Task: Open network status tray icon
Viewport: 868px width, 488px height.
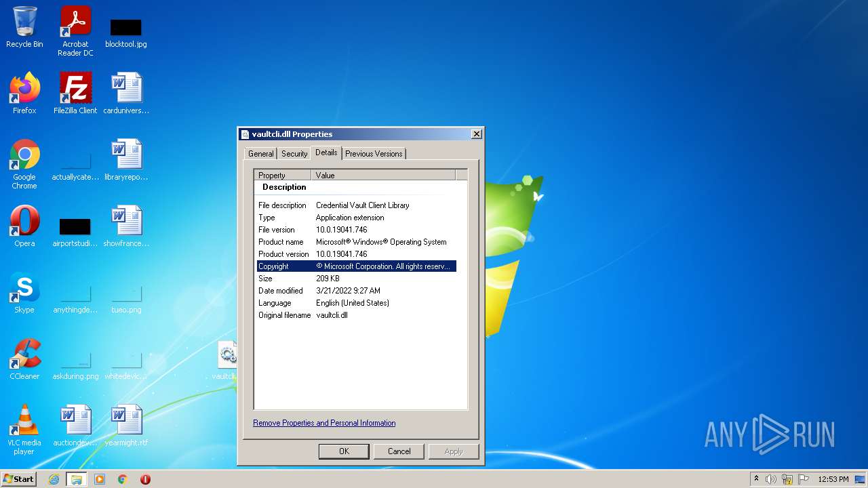Action: [x=787, y=479]
